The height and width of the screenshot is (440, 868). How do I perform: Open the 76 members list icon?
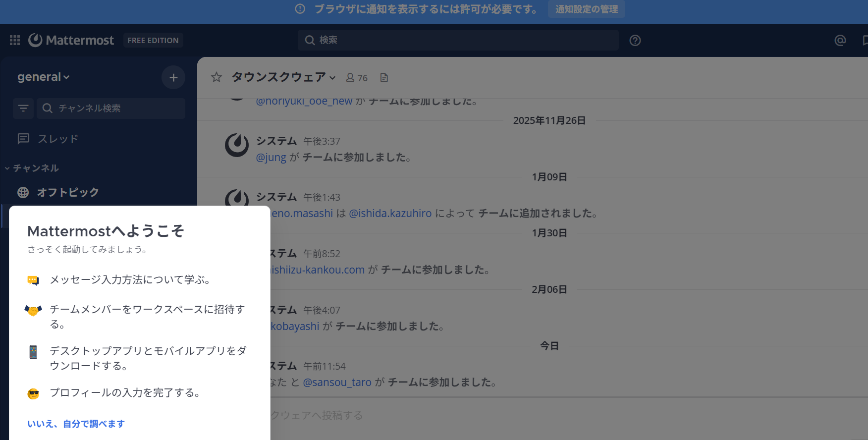tap(357, 78)
